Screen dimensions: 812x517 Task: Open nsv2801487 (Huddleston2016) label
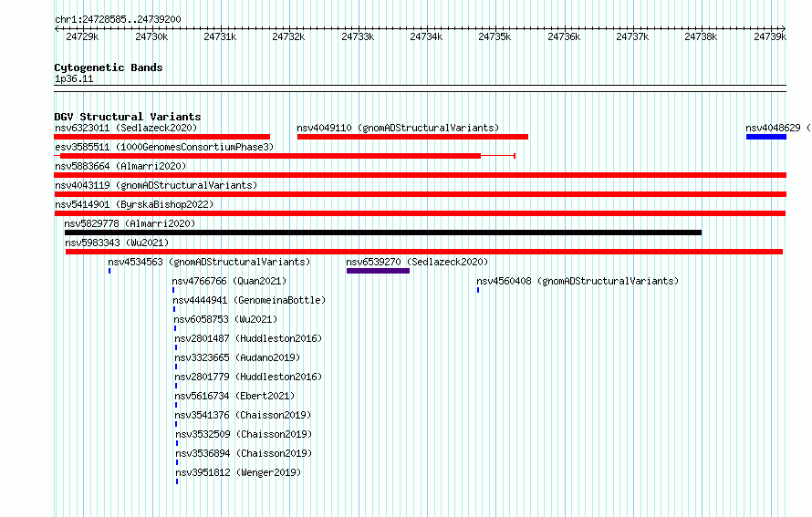click(248, 338)
